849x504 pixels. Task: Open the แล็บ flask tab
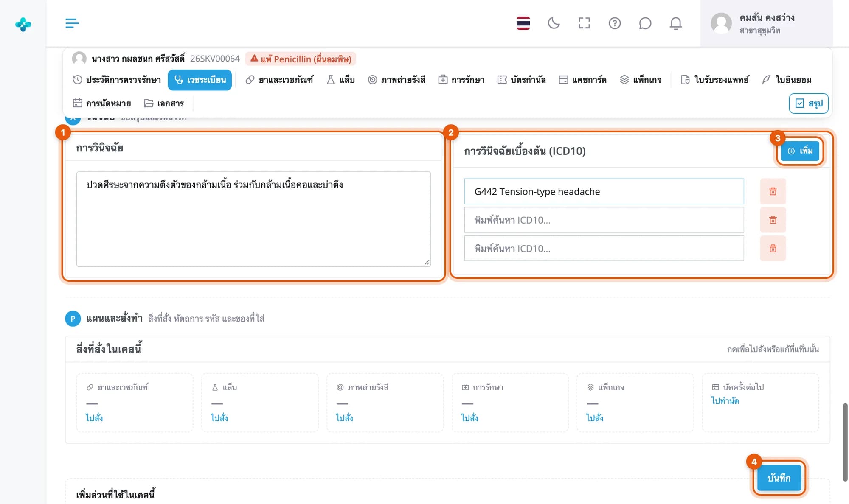340,80
